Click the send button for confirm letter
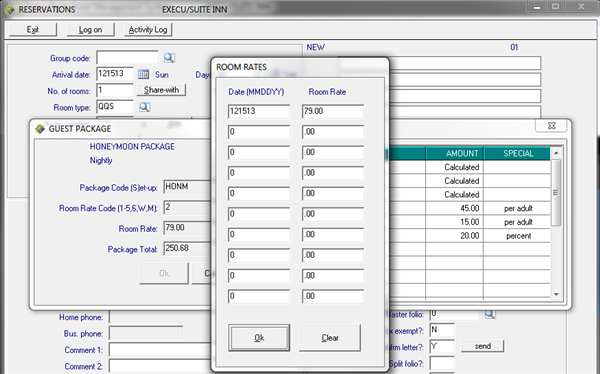The image size is (600, 374). tap(483, 346)
